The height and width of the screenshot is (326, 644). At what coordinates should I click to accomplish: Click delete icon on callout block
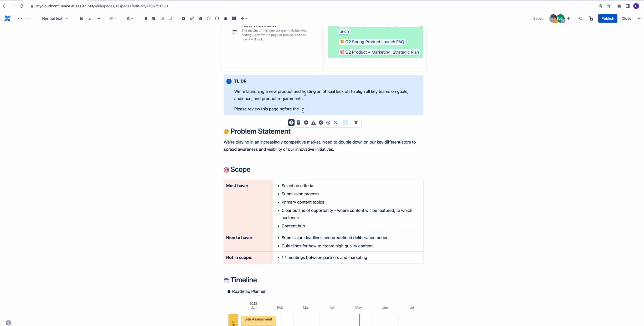[355, 122]
